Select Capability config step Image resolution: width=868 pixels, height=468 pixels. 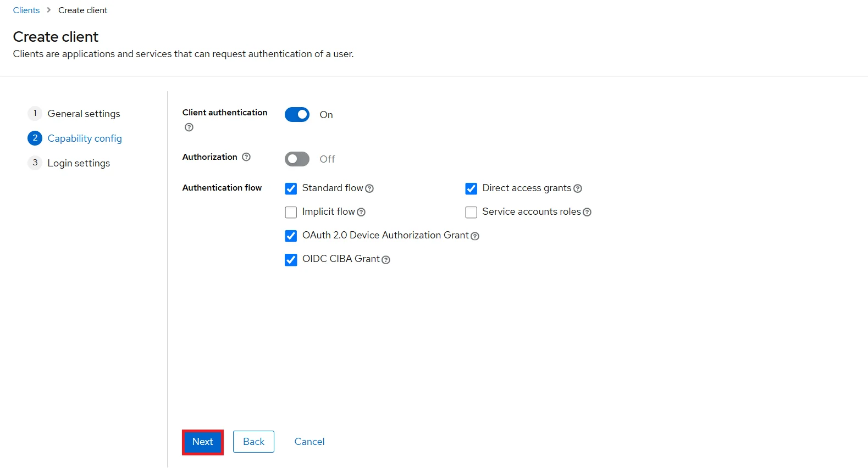click(75, 138)
